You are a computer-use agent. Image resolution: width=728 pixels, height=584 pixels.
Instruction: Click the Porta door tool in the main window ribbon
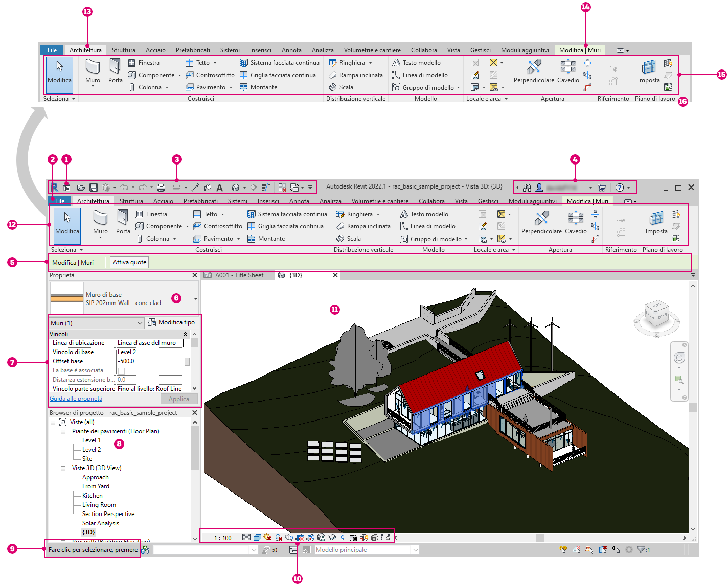pyautogui.click(x=123, y=222)
